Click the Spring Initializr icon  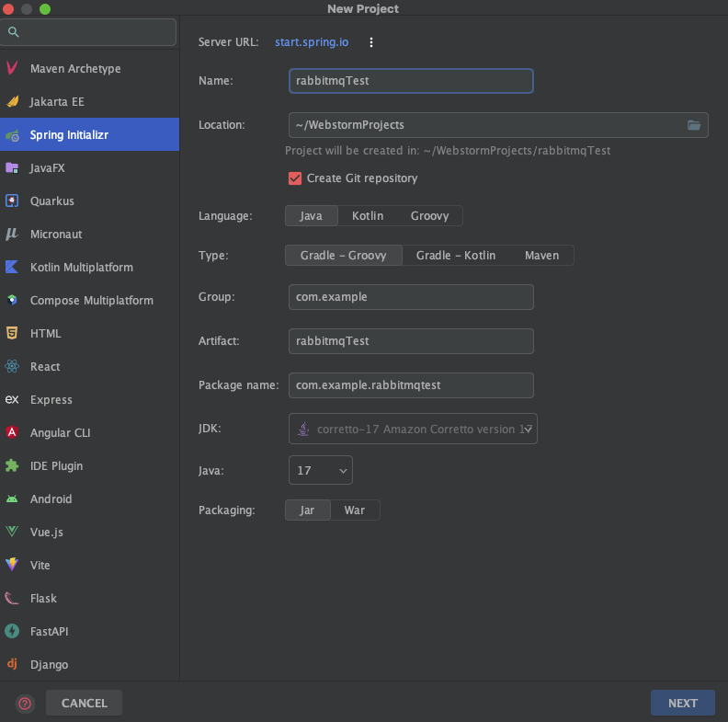[x=12, y=134]
